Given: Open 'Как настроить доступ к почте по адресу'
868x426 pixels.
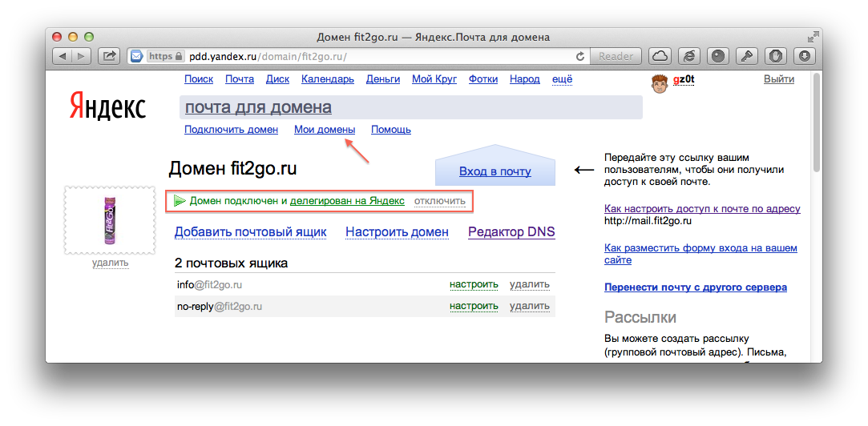Looking at the screenshot, I should click(x=702, y=208).
